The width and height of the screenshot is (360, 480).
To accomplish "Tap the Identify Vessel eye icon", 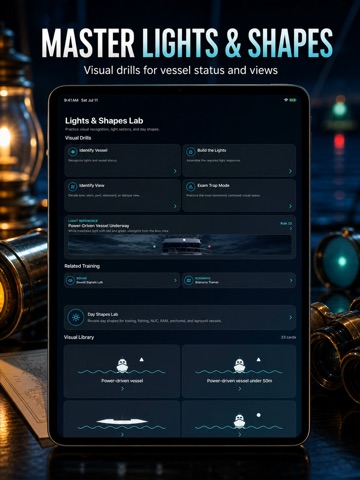I will pos(72,152).
